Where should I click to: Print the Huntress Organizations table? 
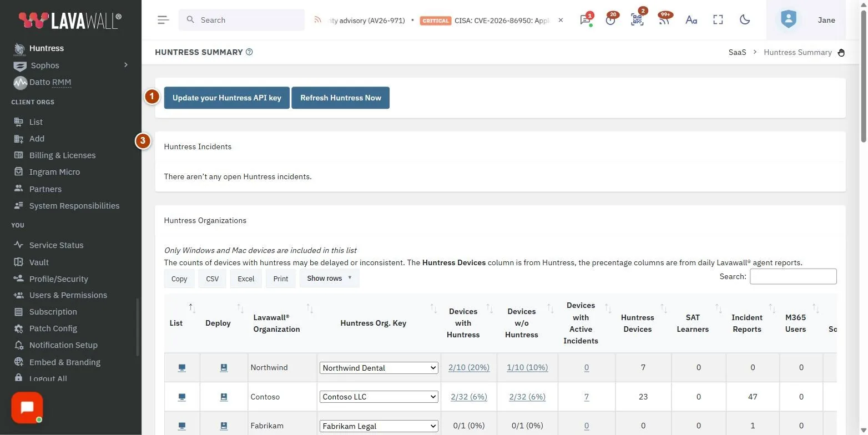[x=281, y=279]
